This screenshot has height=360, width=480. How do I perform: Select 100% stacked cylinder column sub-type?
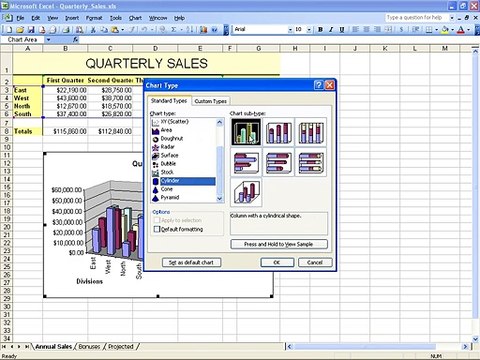(x=311, y=132)
